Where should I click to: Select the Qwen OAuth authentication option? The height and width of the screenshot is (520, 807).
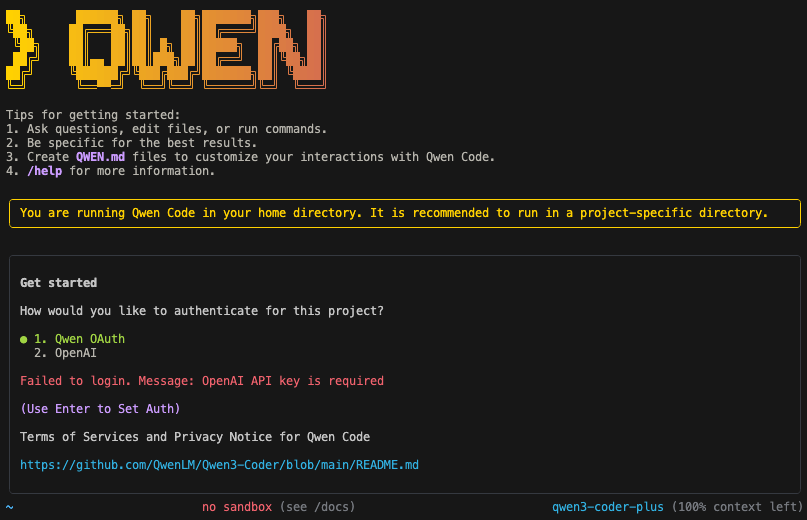[x=79, y=339]
